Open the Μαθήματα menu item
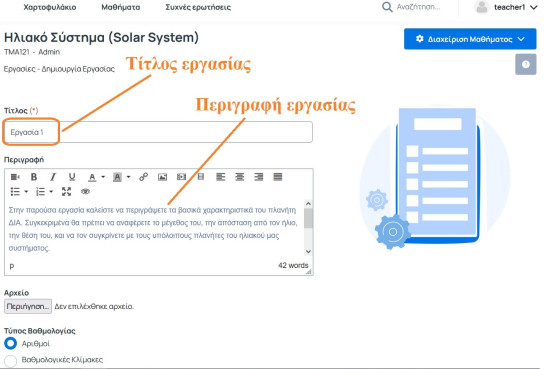Viewport: 550px width, 369px height. point(121,7)
